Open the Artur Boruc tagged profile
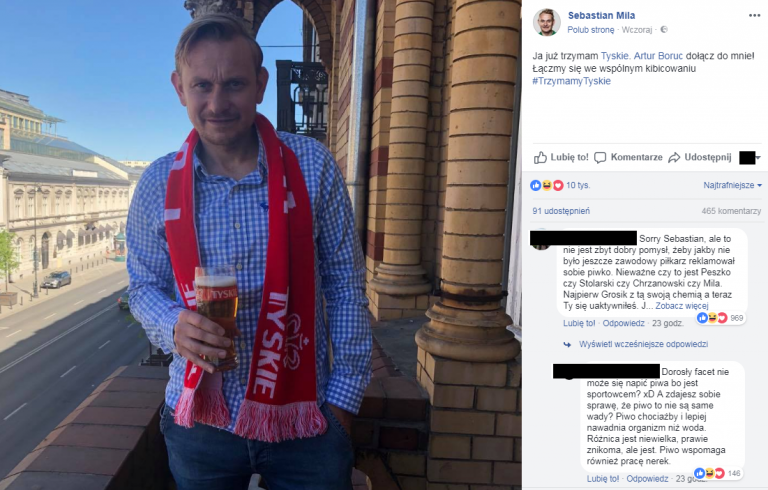The height and width of the screenshot is (490, 768). tap(658, 56)
